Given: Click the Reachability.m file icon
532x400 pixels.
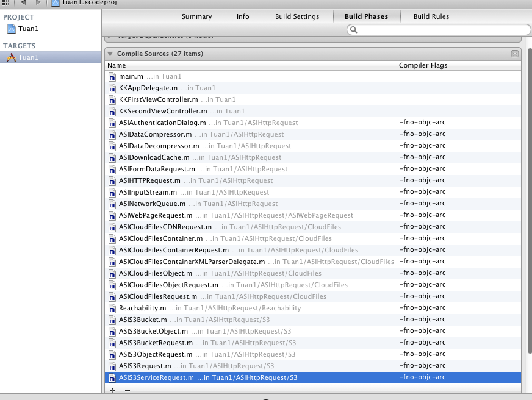Looking at the screenshot, I should point(112,309).
